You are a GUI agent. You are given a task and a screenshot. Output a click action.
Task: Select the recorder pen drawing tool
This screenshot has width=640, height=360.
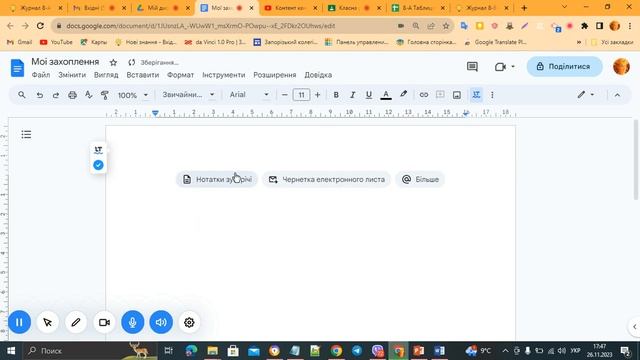pyautogui.click(x=76, y=322)
